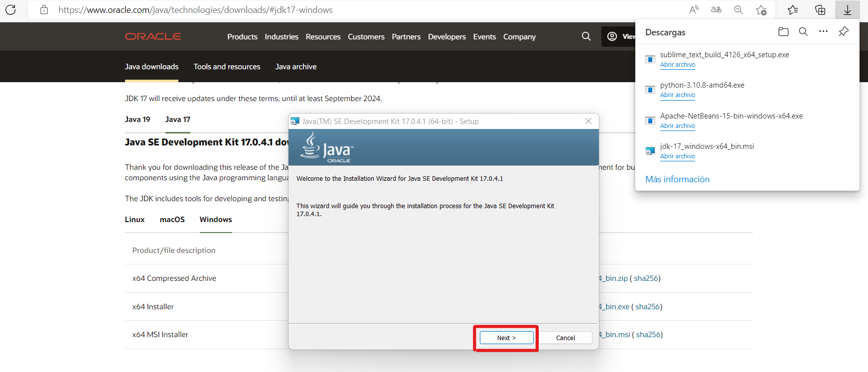Open Abrir archivo for Apache-NetBeans installer
This screenshot has height=372, width=868.
pyautogui.click(x=678, y=126)
